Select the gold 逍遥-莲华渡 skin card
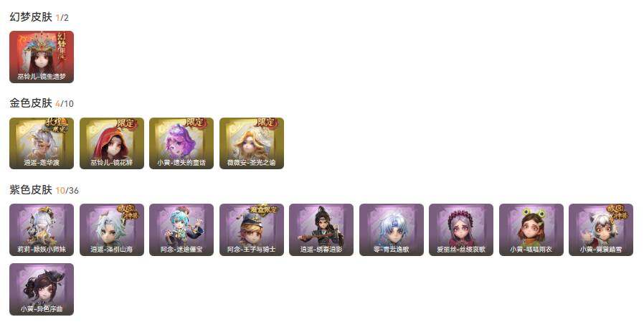Image resolution: width=644 pixels, height=322 pixels. 42,143
